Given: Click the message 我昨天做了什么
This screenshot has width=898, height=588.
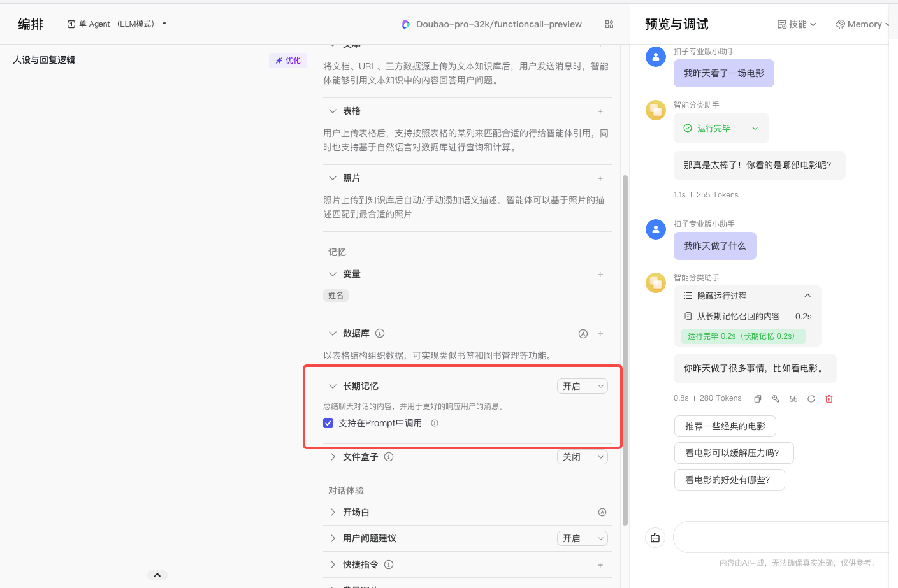Looking at the screenshot, I should (715, 246).
